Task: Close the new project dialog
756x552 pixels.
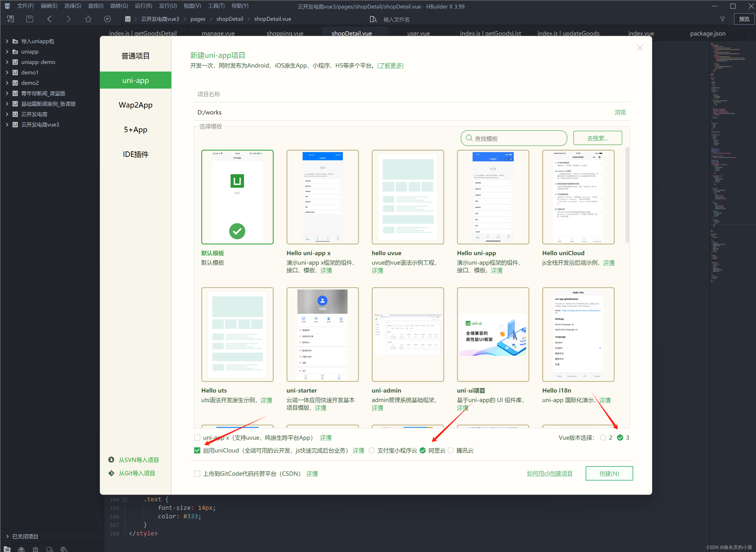Action: coord(640,48)
